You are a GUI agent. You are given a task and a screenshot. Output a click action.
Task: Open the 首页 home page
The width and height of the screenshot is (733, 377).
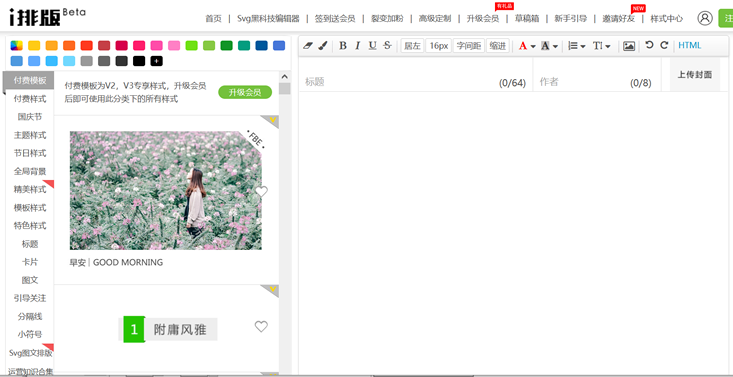click(213, 19)
